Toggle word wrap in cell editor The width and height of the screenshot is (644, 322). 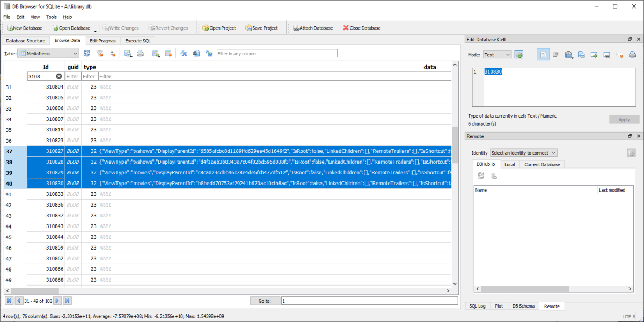pos(556,55)
